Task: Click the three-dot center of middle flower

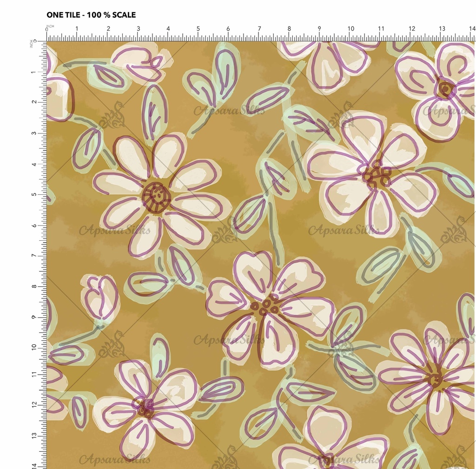Action: [x=266, y=306]
